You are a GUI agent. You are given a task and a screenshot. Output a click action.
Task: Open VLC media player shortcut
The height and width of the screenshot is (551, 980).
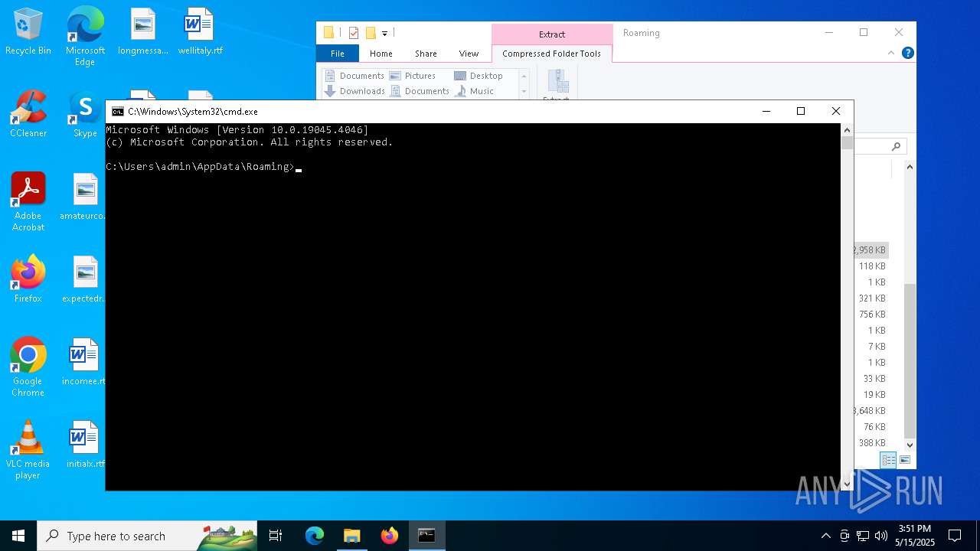coord(28,451)
